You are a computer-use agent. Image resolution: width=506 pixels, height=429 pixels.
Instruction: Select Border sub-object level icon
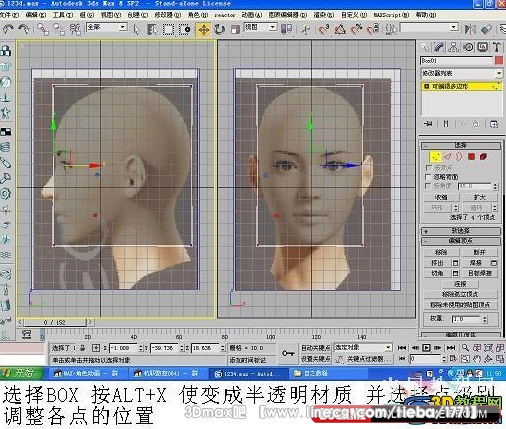459,156
